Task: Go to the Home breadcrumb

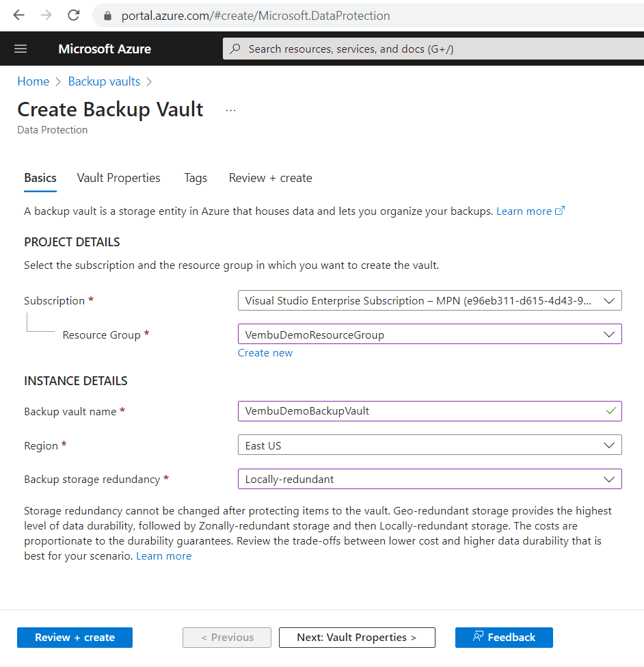Action: point(33,81)
